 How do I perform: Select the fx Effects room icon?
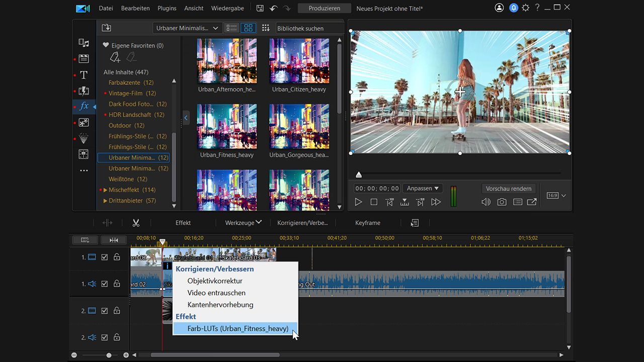click(84, 106)
